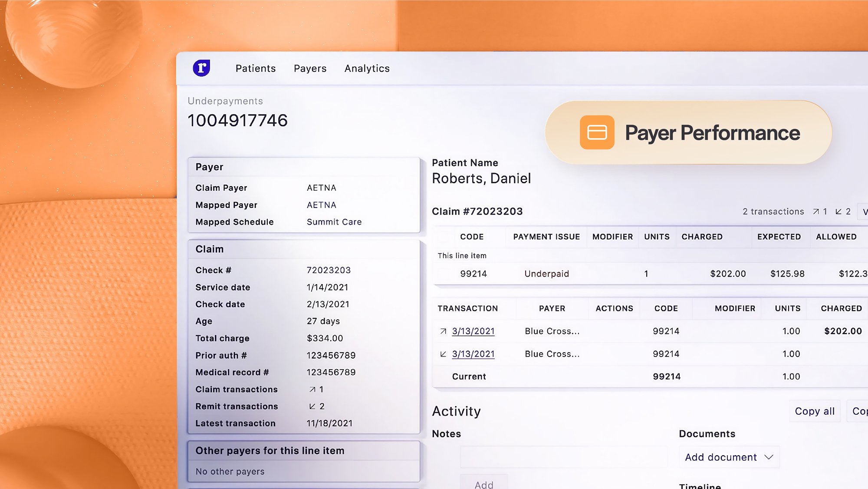Click inside the Notes input field
The width and height of the screenshot is (868, 489).
click(x=563, y=457)
